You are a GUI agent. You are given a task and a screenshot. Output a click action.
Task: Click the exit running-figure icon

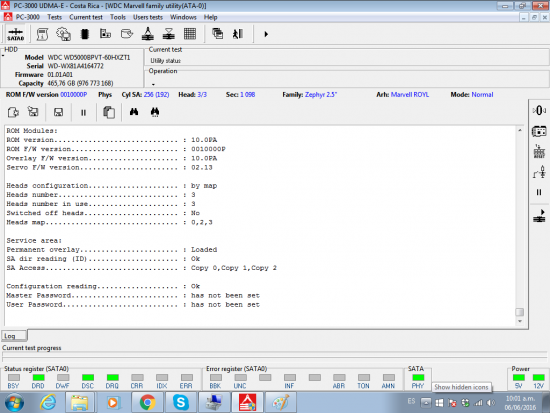tap(238, 34)
